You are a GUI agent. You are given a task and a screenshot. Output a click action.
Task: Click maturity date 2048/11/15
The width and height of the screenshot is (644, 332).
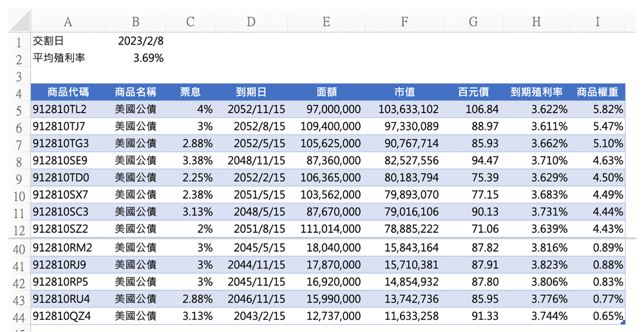pyautogui.click(x=251, y=160)
